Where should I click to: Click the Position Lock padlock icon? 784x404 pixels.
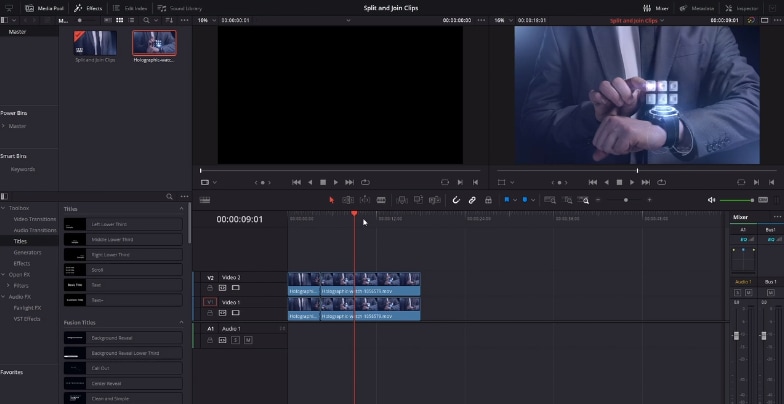488,200
